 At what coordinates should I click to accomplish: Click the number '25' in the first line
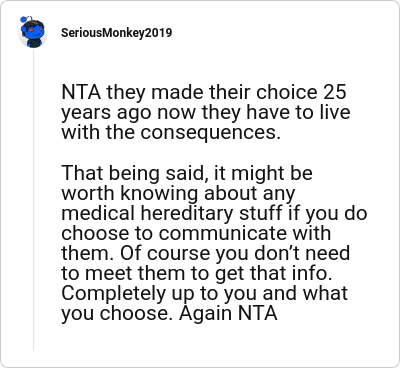[x=334, y=92]
